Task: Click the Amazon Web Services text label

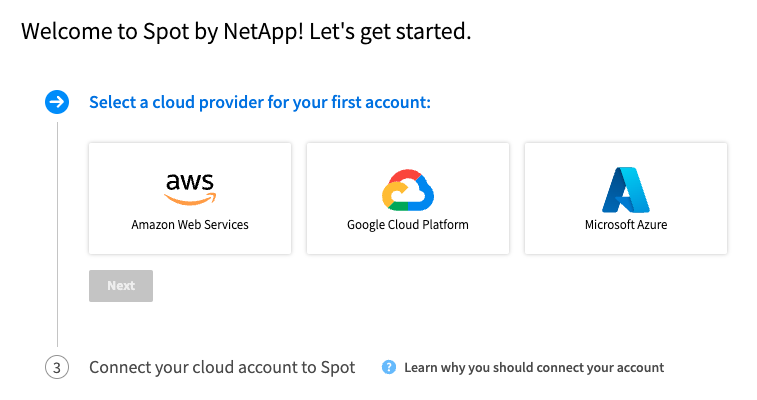Action: [190, 225]
